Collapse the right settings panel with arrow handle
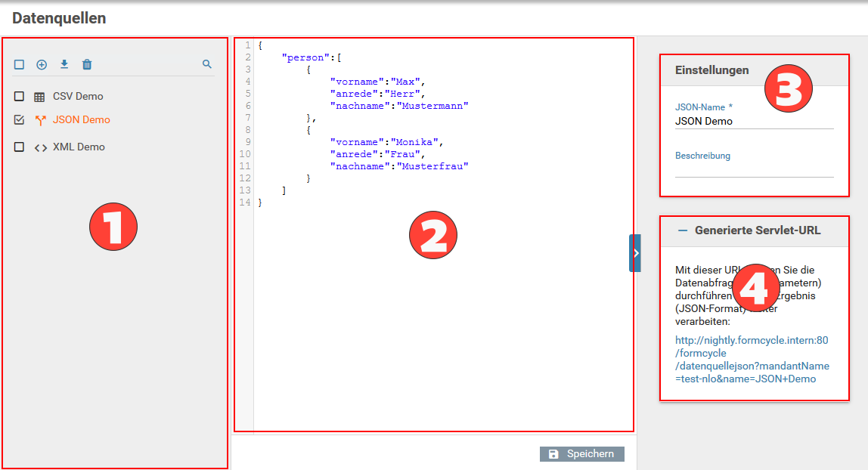 coord(635,253)
